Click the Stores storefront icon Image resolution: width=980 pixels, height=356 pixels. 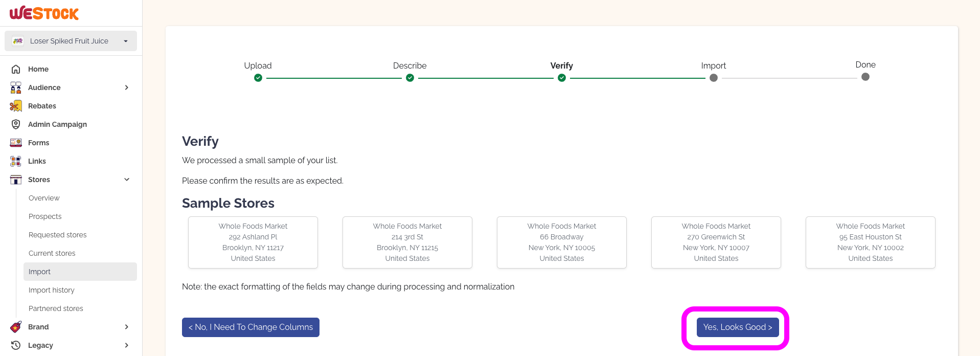[16, 180]
